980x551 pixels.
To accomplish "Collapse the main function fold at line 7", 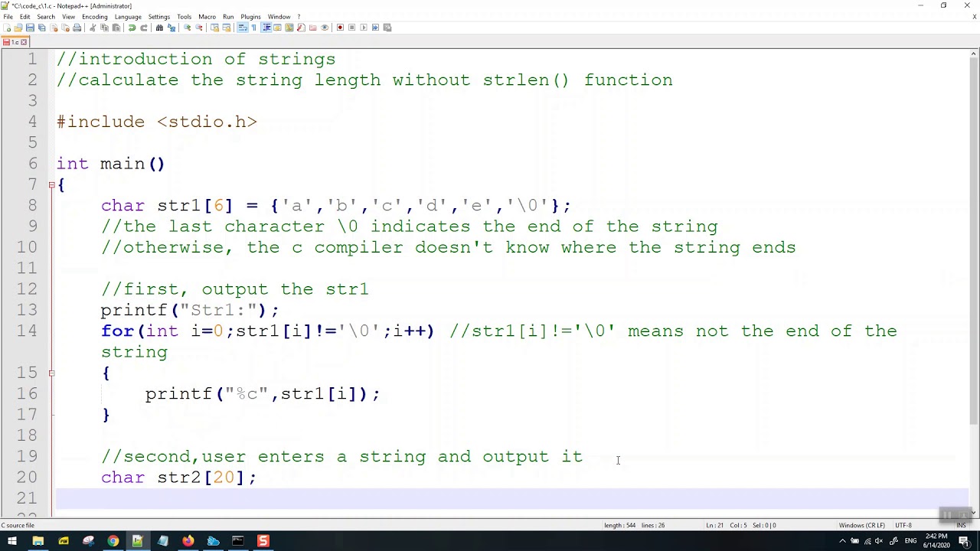I will 51,184.
